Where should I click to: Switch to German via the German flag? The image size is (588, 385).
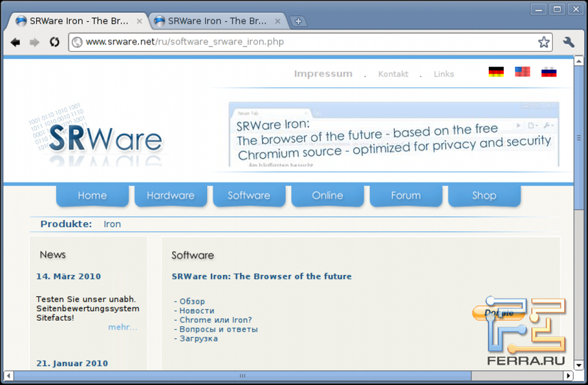pos(496,72)
